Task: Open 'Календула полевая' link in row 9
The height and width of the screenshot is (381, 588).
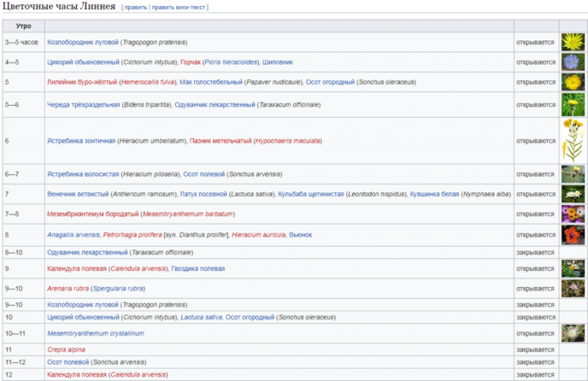Action: [x=77, y=269]
